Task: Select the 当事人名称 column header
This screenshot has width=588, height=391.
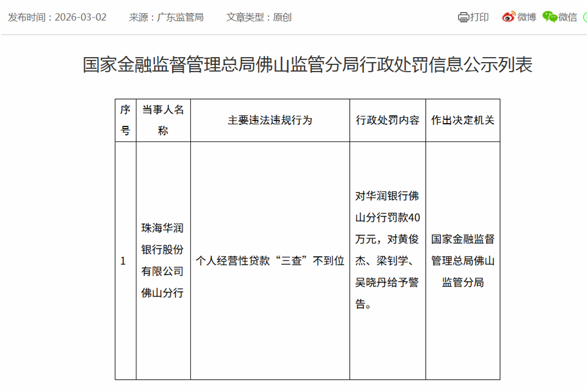Action: click(x=163, y=120)
